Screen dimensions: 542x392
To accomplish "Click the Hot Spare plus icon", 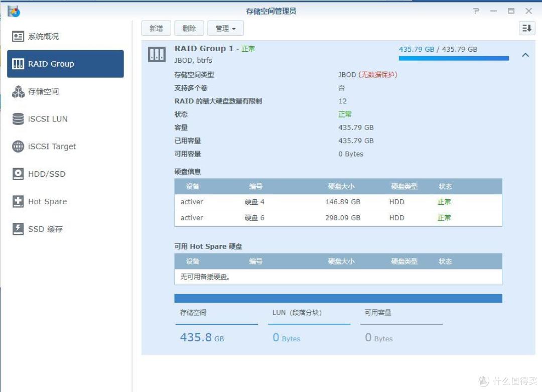I will coord(18,201).
